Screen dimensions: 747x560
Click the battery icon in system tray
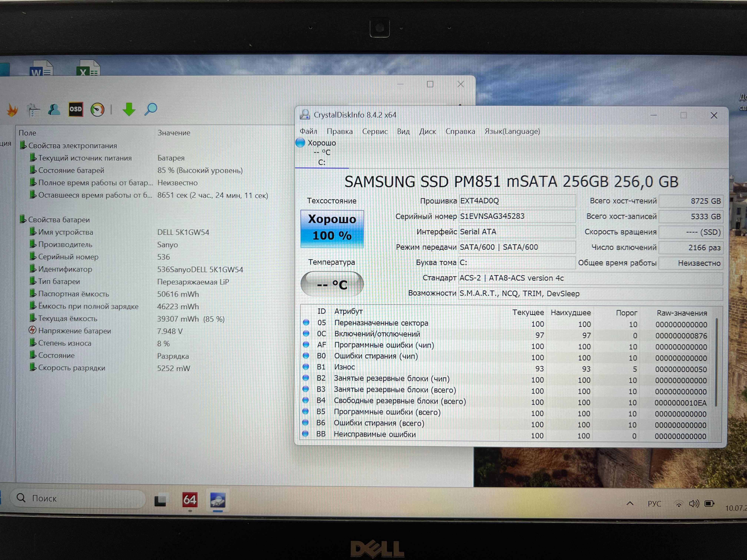[709, 504]
